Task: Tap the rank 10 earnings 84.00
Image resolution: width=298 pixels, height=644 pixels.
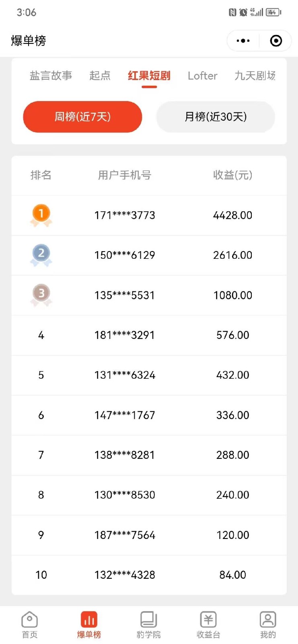Action: [232, 575]
